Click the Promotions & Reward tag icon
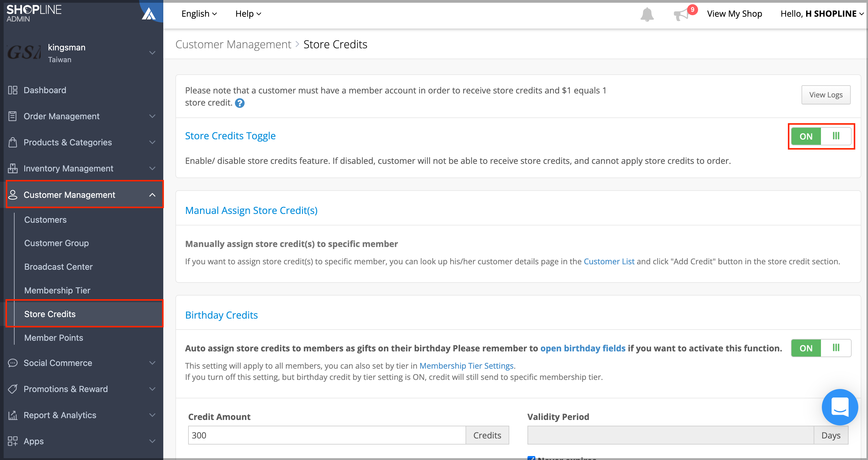This screenshot has width=868, height=460. (13, 389)
